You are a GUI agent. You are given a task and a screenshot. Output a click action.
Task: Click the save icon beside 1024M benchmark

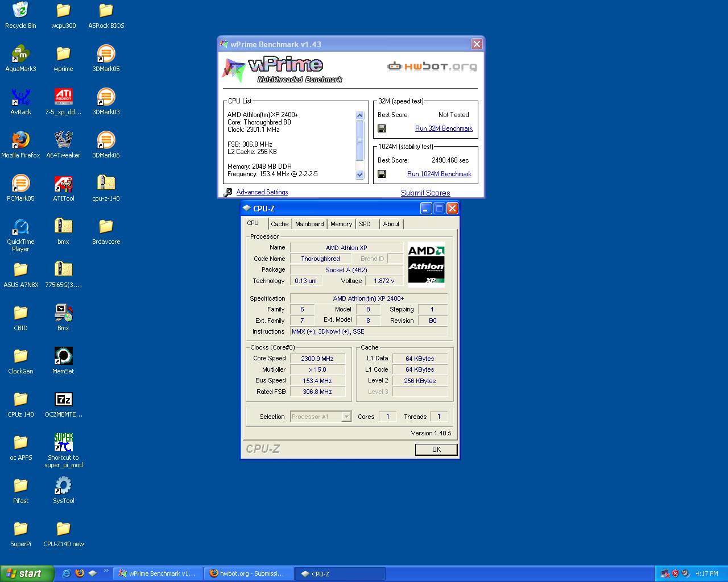point(382,174)
